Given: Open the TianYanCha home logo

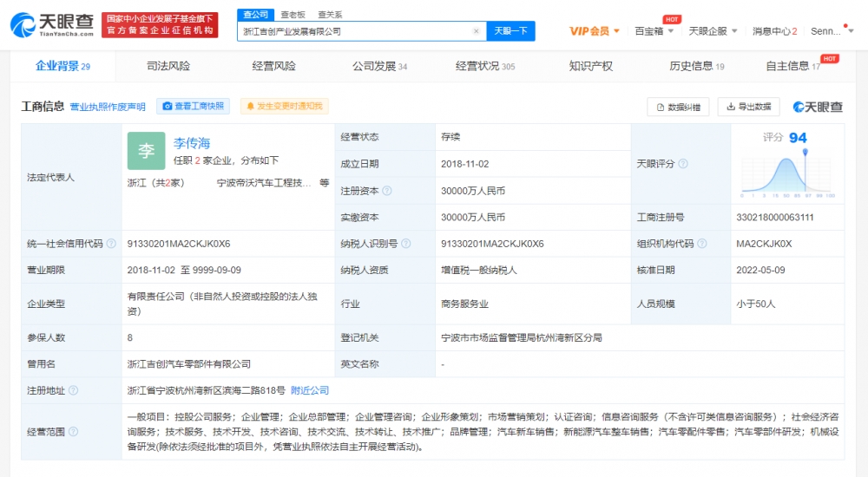Looking at the screenshot, I should [x=52, y=25].
